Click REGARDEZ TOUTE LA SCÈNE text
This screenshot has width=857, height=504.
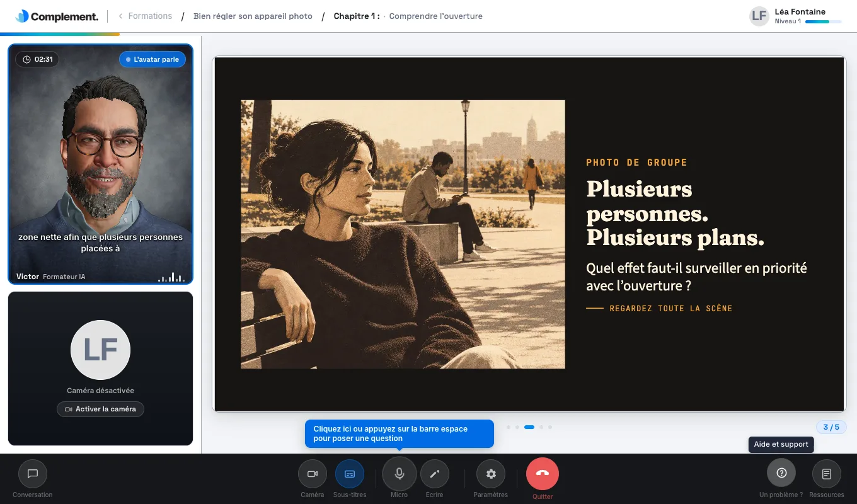pos(670,309)
